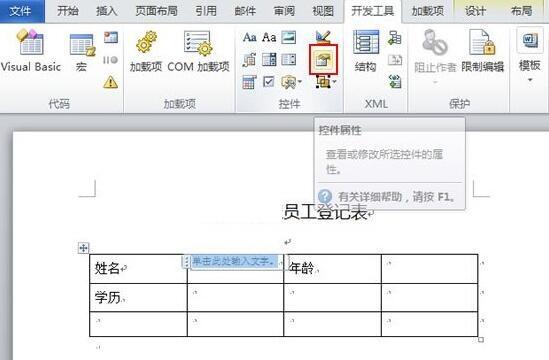Viewport: 549px width, 360px height.
Task: Open the Visual Basic editor
Action: pyautogui.click(x=31, y=51)
